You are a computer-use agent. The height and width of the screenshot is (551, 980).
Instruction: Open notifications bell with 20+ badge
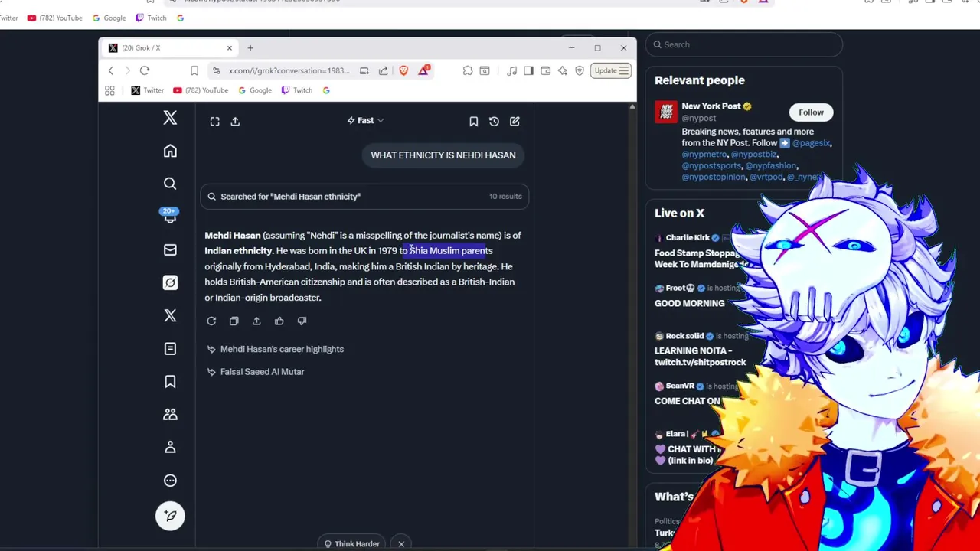coord(170,216)
